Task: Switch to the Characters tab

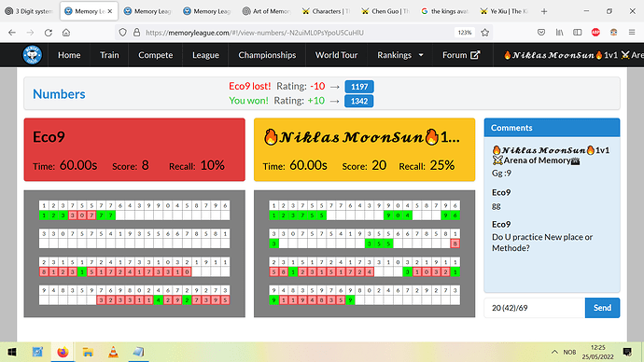Action: 326,11
